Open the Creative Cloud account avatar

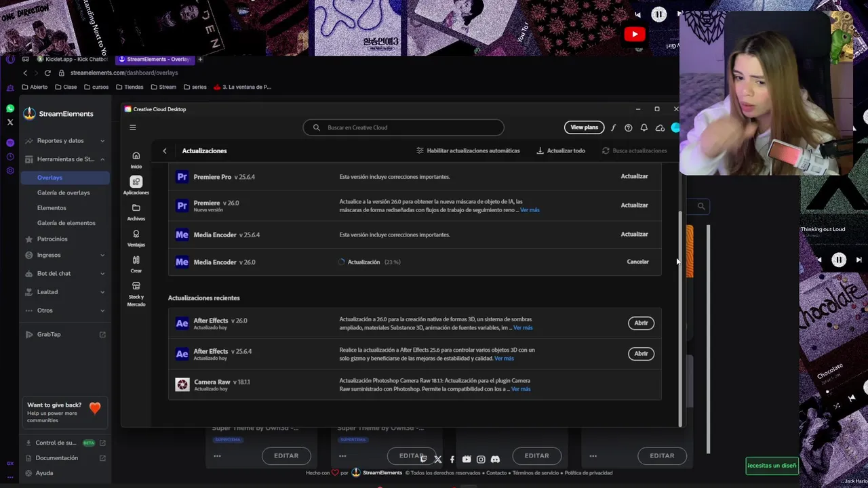(675, 127)
